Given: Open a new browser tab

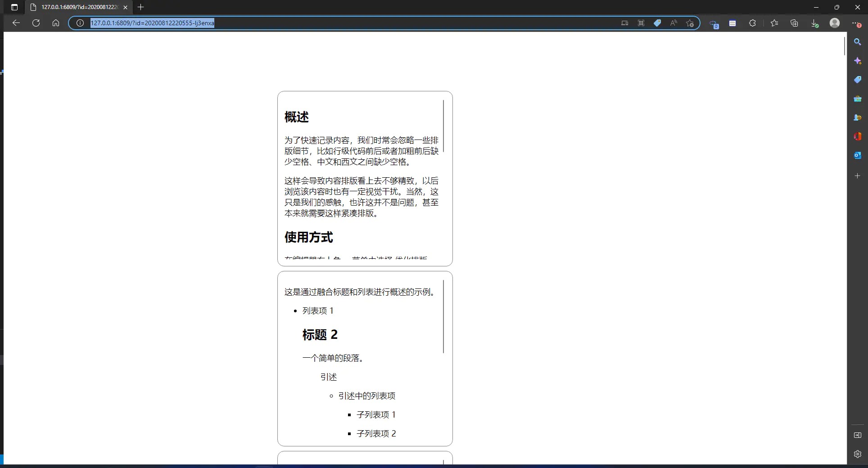Looking at the screenshot, I should coord(141,7).
